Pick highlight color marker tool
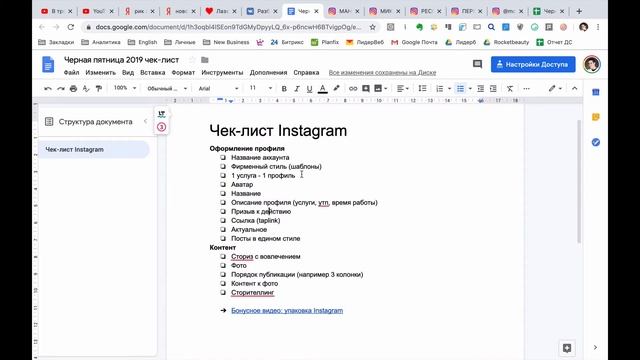640x360 pixels. pyautogui.click(x=336, y=89)
